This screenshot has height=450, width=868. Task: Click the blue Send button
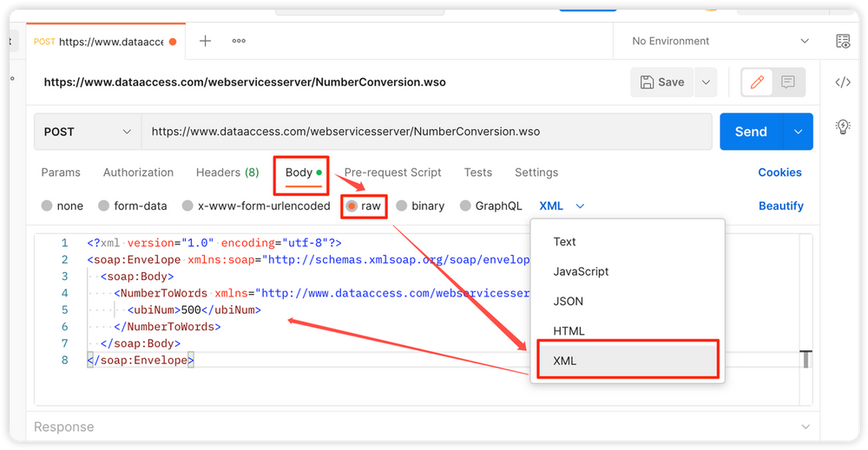[x=751, y=132]
